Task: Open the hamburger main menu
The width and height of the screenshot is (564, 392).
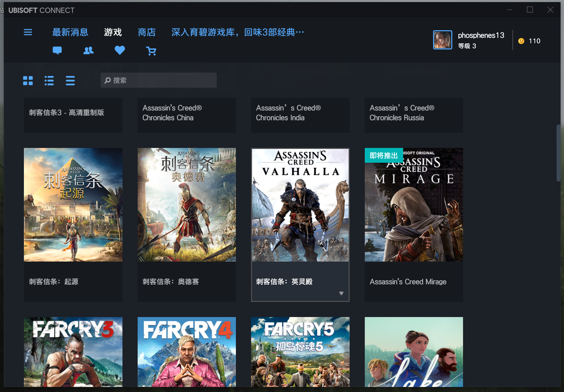Action: click(28, 32)
